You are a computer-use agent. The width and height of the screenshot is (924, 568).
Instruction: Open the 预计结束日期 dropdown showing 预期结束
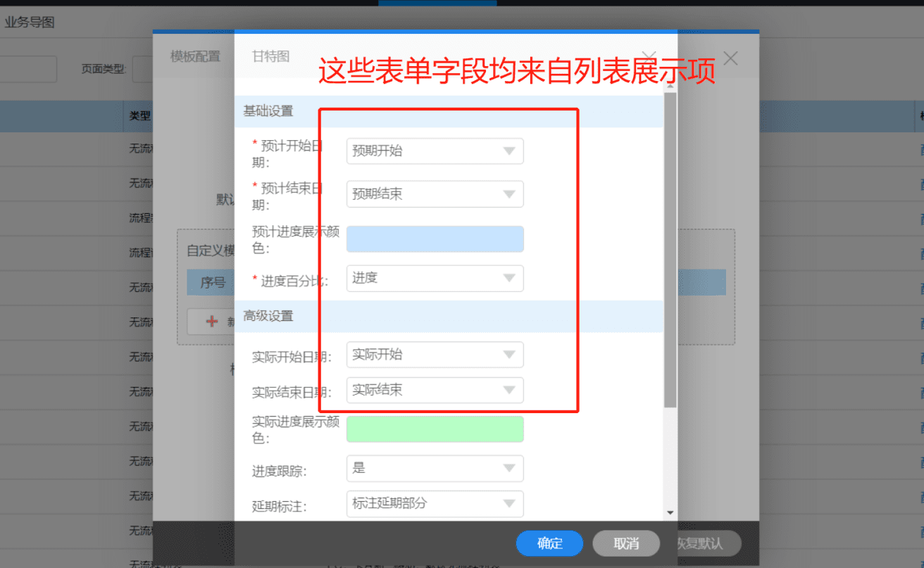click(435, 194)
